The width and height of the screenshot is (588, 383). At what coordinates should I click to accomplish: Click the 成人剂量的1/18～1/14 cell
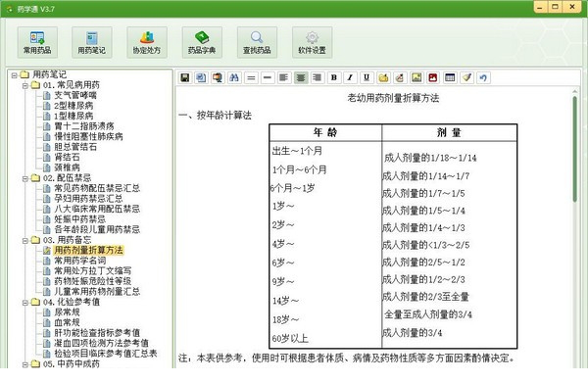pyautogui.click(x=430, y=158)
